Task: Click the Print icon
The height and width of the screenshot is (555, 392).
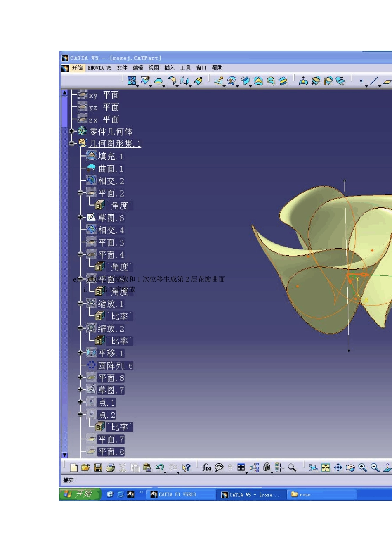Action: coord(110,467)
